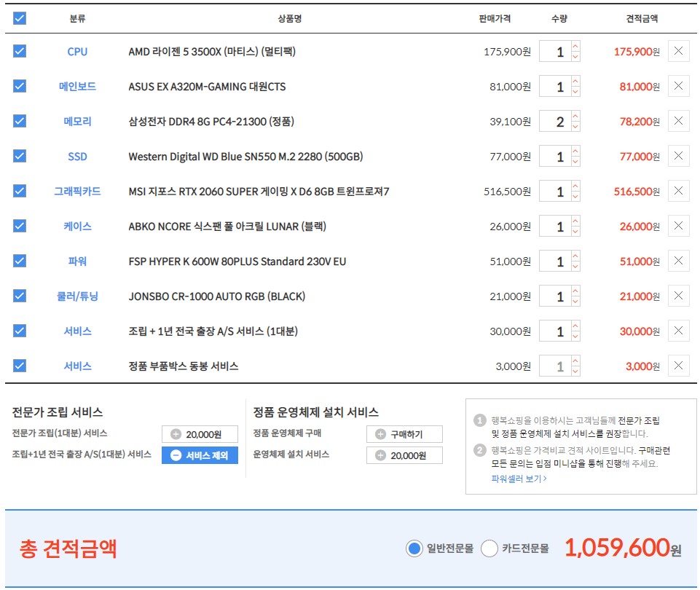Open the 케이스 category link

[77, 227]
